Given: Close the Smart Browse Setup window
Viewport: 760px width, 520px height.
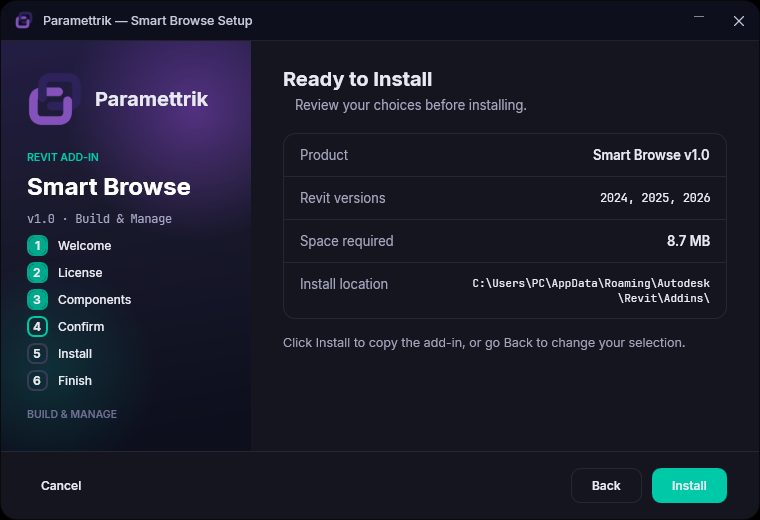Looking at the screenshot, I should pyautogui.click(x=739, y=21).
